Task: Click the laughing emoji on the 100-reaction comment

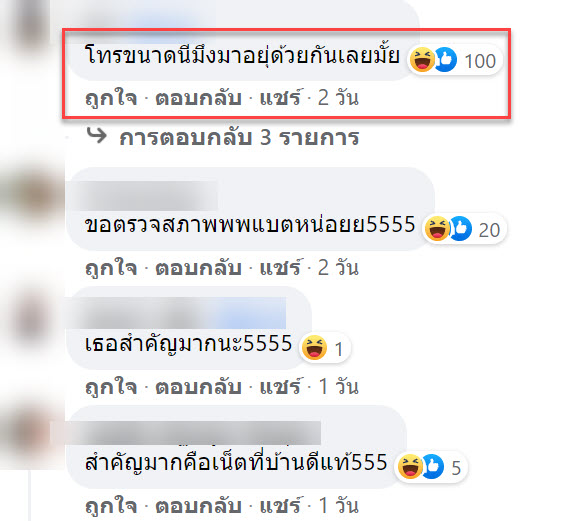Action: tap(422, 59)
